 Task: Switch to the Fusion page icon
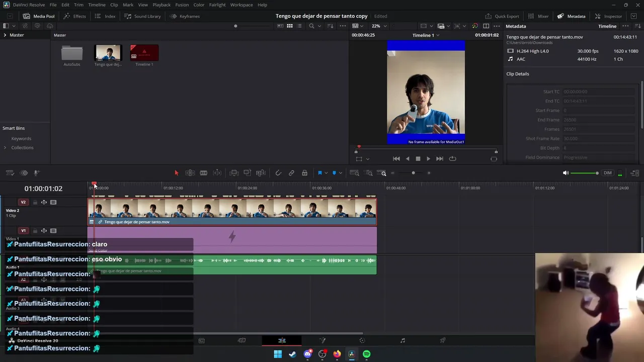(x=322, y=340)
